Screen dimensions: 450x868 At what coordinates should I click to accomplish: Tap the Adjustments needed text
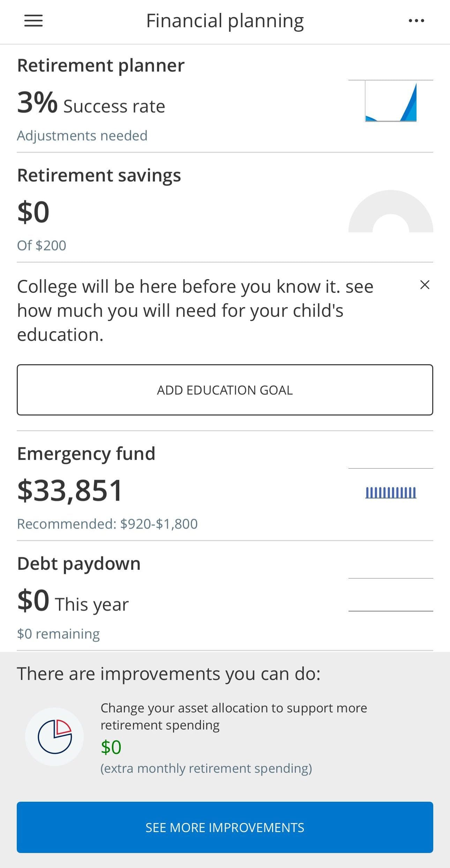pos(82,135)
